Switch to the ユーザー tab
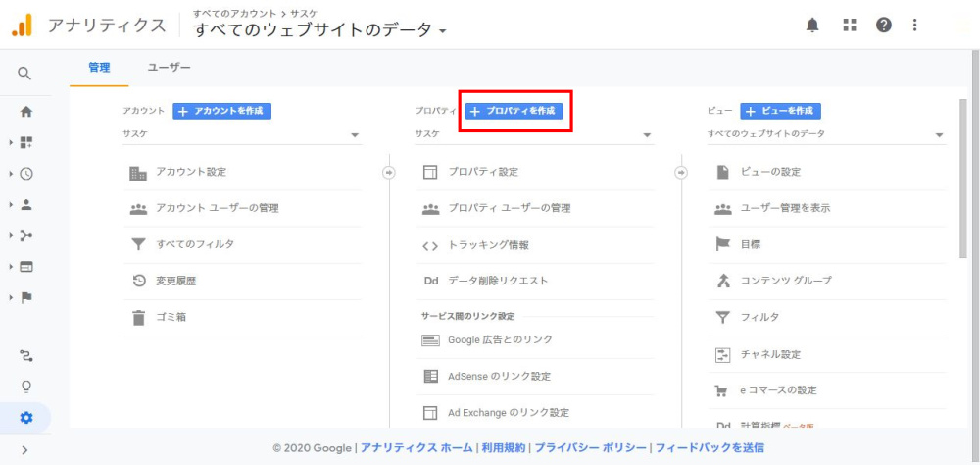The height and width of the screenshot is (465, 980). pos(169,68)
